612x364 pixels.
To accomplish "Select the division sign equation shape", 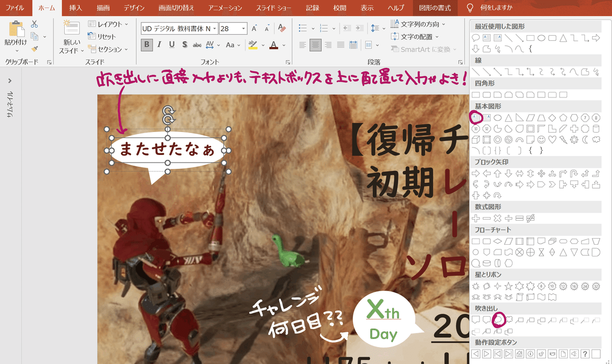I will click(x=508, y=218).
